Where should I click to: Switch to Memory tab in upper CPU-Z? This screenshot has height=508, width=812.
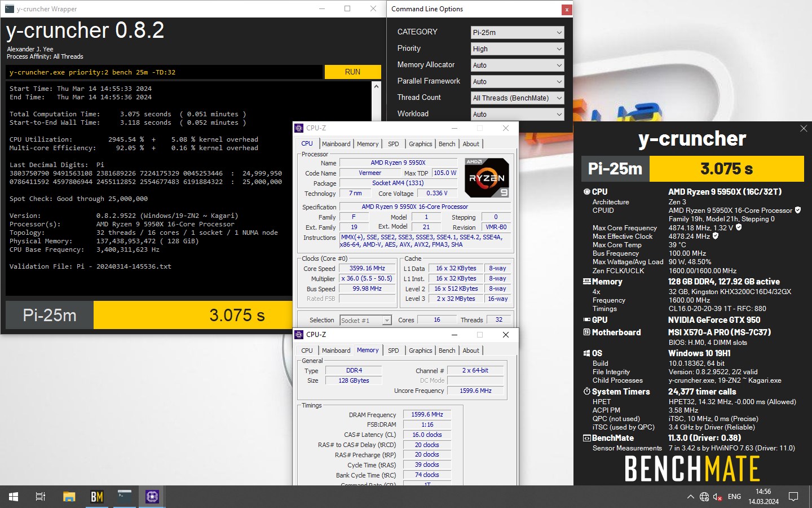tap(368, 144)
